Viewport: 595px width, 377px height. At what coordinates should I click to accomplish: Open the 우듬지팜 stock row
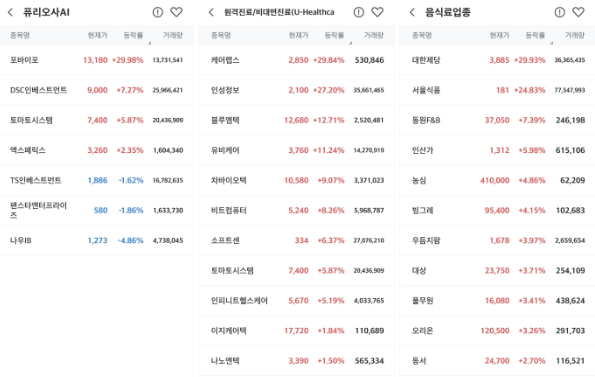[497, 240]
